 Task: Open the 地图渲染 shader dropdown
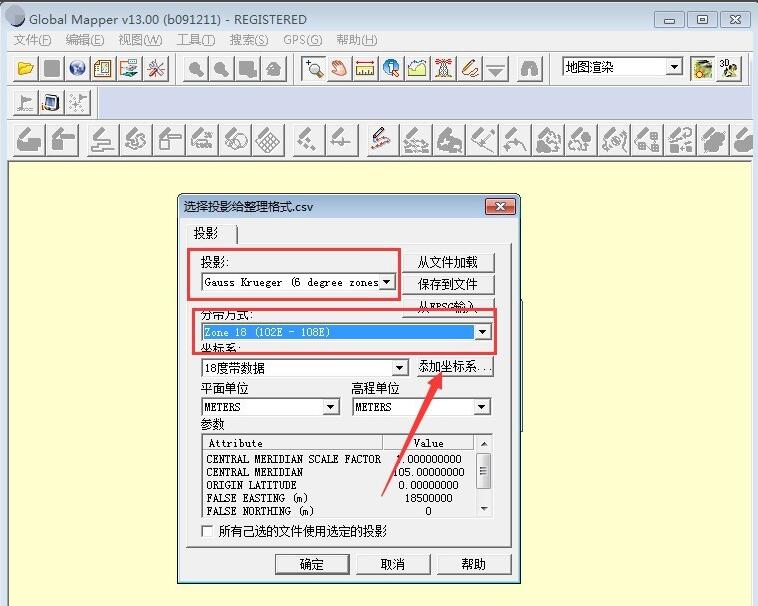click(x=674, y=67)
